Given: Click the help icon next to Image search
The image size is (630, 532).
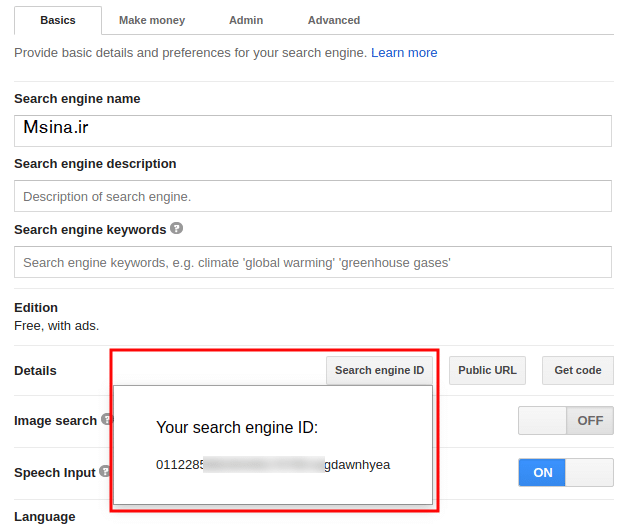Looking at the screenshot, I should pos(106,420).
